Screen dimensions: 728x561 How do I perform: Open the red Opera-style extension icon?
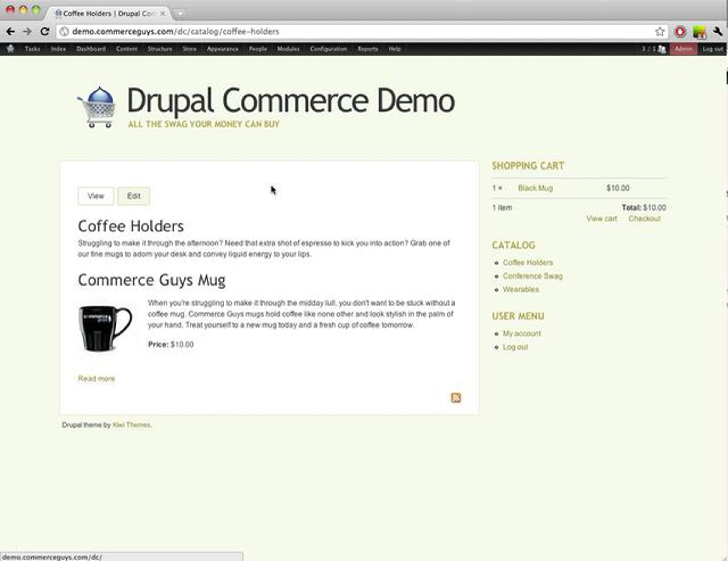tap(680, 32)
